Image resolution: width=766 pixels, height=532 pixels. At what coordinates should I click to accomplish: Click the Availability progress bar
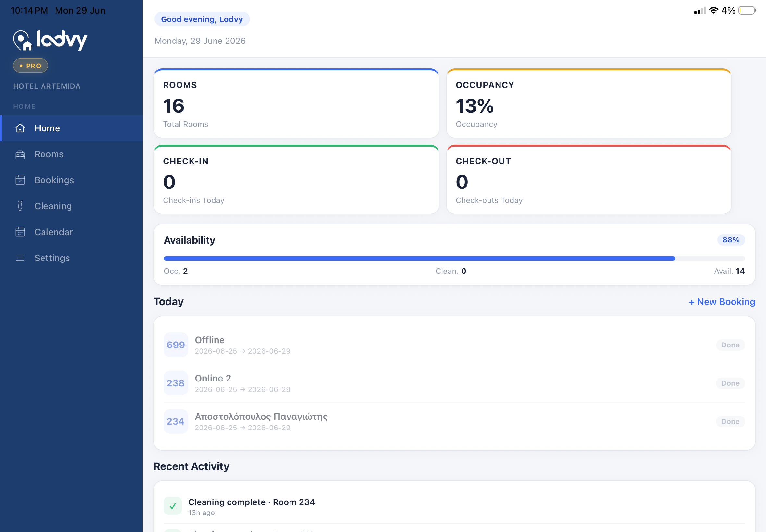[x=454, y=259]
